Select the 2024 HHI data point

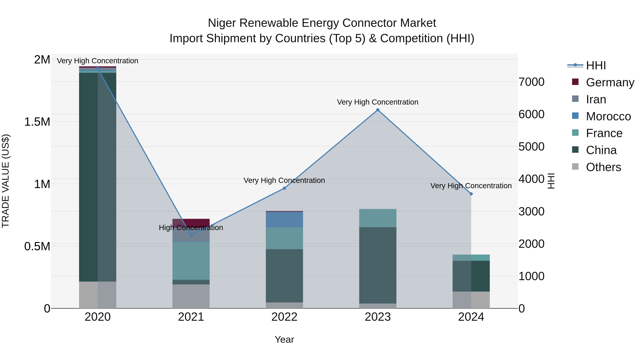(x=471, y=194)
